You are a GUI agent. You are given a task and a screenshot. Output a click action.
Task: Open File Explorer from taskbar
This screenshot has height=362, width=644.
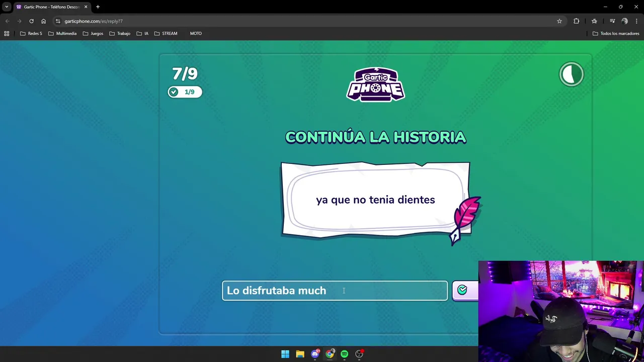click(300, 354)
